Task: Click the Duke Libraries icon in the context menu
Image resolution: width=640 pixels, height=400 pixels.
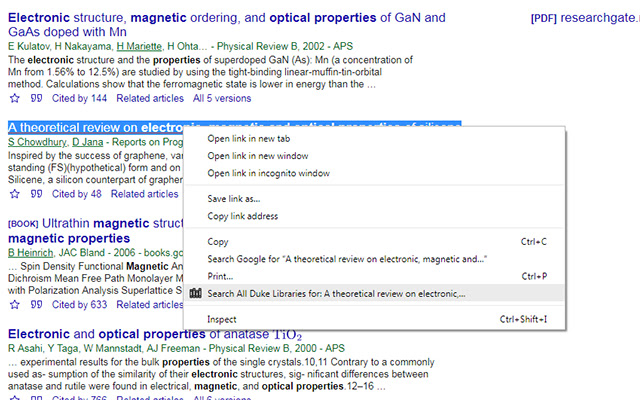Action: click(196, 294)
